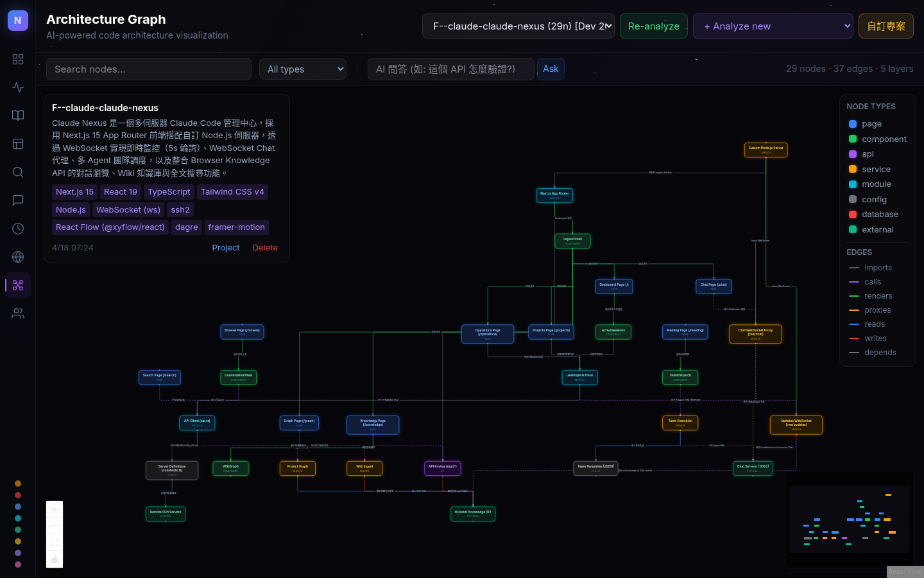The image size is (924, 578).
Task: Click the 自訂專案 button
Action: point(886,26)
